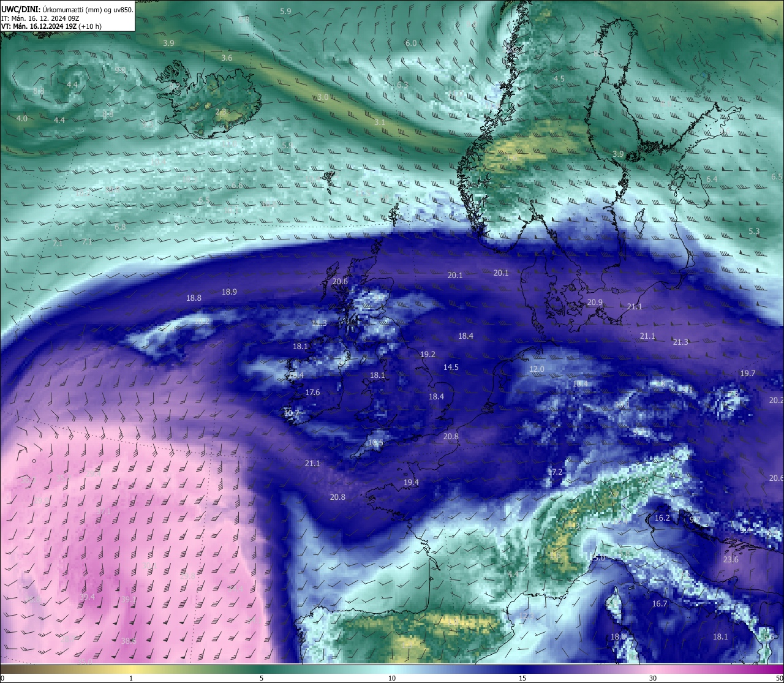Viewport: 784px width, 683px height.
Task: Click the 10 tick on the color scale
Action: (392, 678)
